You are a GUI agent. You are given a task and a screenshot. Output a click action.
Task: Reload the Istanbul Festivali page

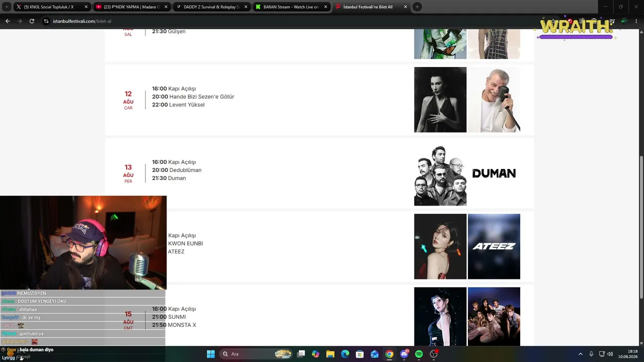pyautogui.click(x=32, y=21)
